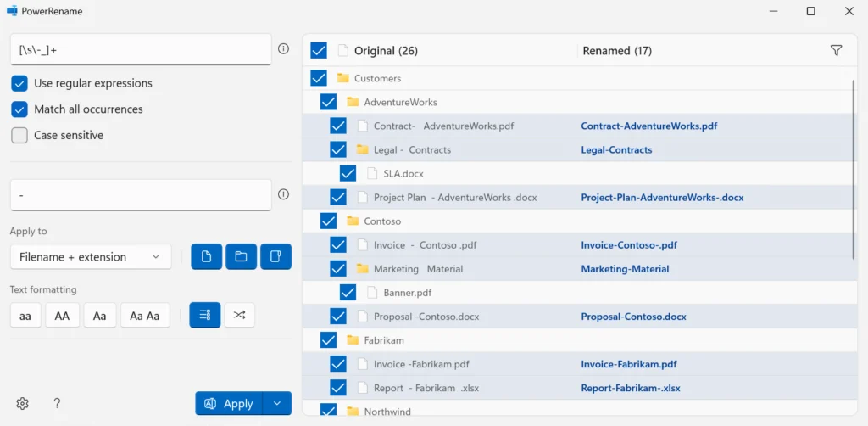Click the file list vertical scrollbar
Screen dimensions: 868x426
(x=853, y=169)
